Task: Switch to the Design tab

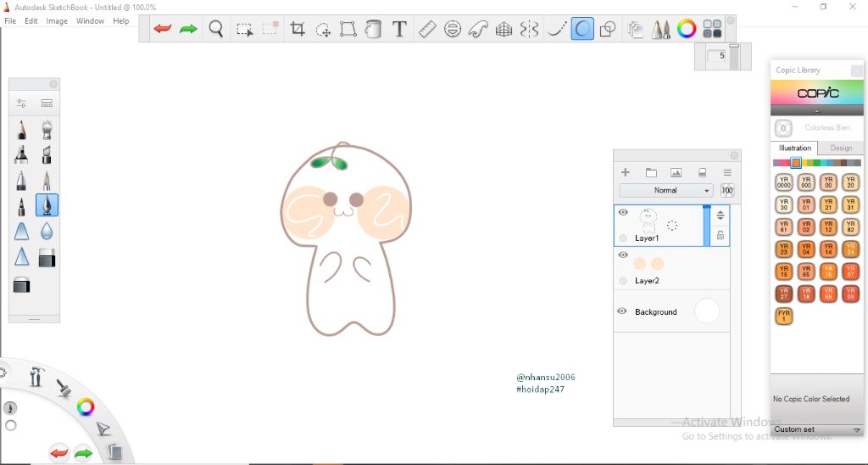Action: pyautogui.click(x=840, y=148)
